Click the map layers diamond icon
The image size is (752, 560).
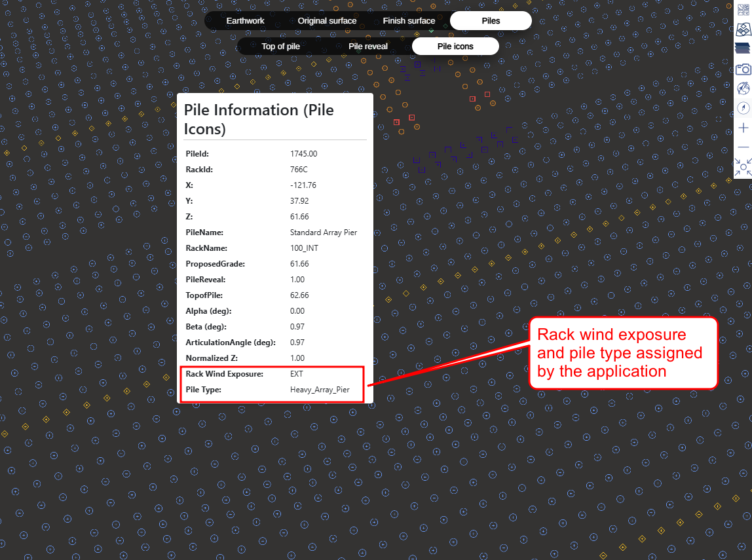pos(743,29)
